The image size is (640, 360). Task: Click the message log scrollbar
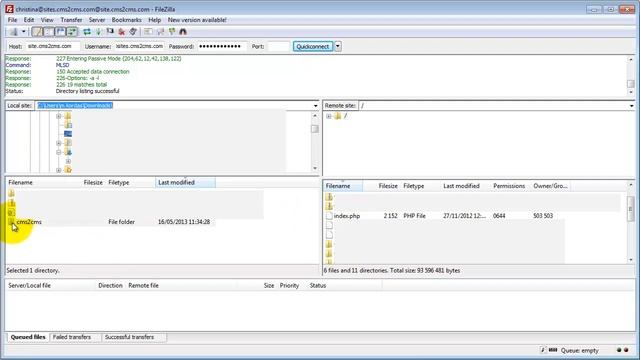(x=631, y=76)
